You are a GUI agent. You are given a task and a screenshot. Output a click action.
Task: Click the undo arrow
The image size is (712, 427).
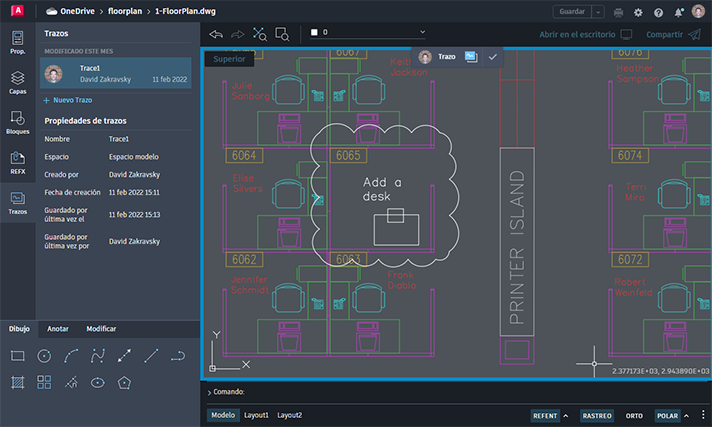click(x=216, y=34)
